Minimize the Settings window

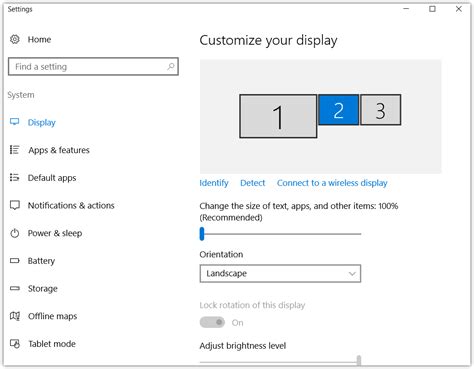(406, 9)
